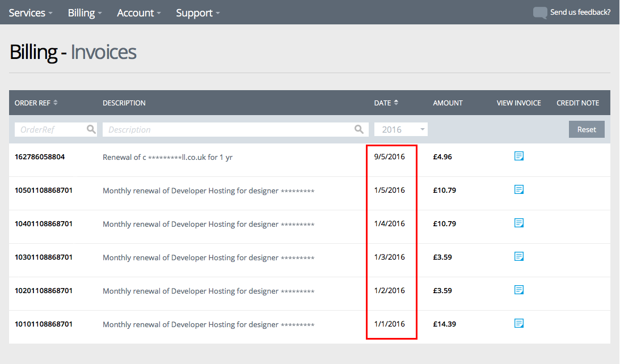Open invoice icon for order 10401108868701
This screenshot has width=620, height=364.
tap(519, 223)
